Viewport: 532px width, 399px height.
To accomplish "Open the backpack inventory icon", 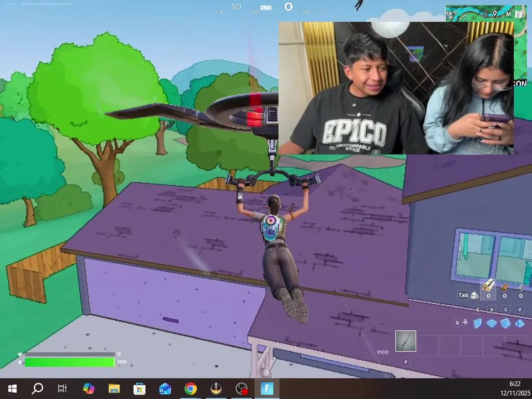I will click(x=474, y=296).
